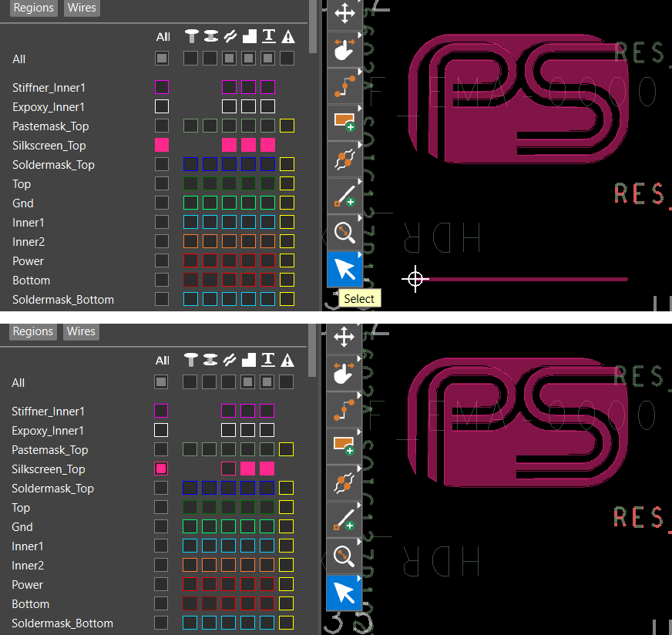672x635 pixels.
Task: Open the Zoom tool in the lower toolbar
Action: pyautogui.click(x=344, y=556)
